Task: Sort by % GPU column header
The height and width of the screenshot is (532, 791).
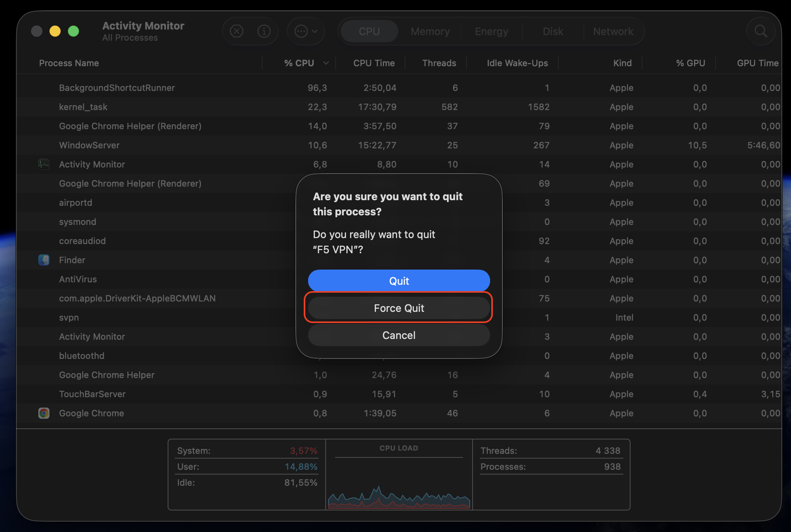Action: (x=690, y=63)
